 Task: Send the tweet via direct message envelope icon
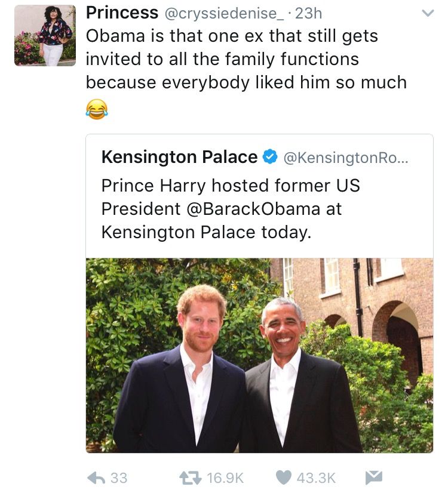point(373,477)
